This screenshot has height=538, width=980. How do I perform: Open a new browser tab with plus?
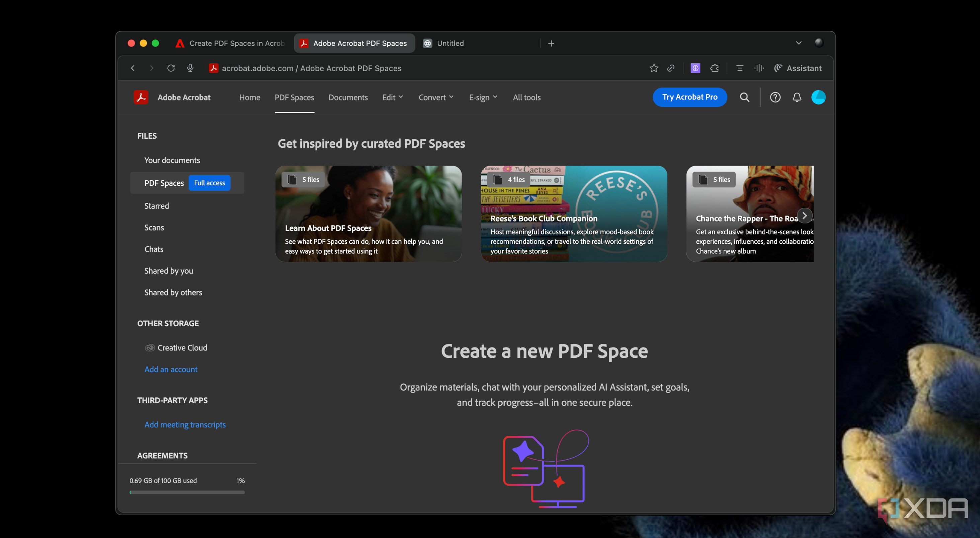point(551,44)
